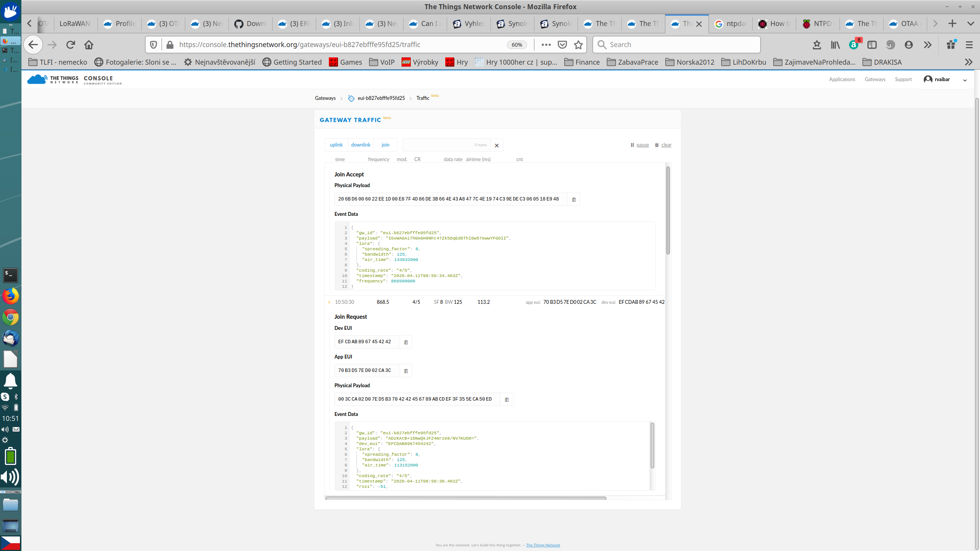The image size is (980, 551).
Task: Copy the Dev EUI value
Action: 406,342
